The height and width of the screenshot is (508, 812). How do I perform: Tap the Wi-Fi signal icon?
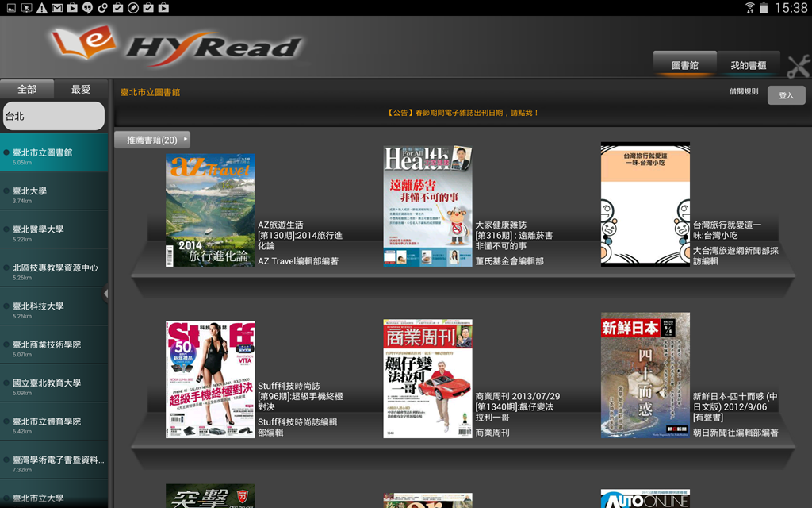pos(749,8)
